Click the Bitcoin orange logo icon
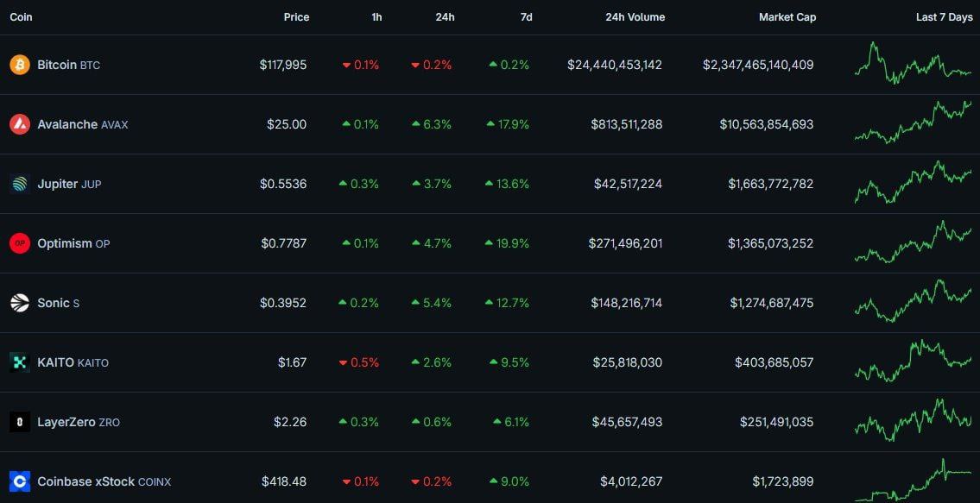The width and height of the screenshot is (980, 503). coord(19,65)
